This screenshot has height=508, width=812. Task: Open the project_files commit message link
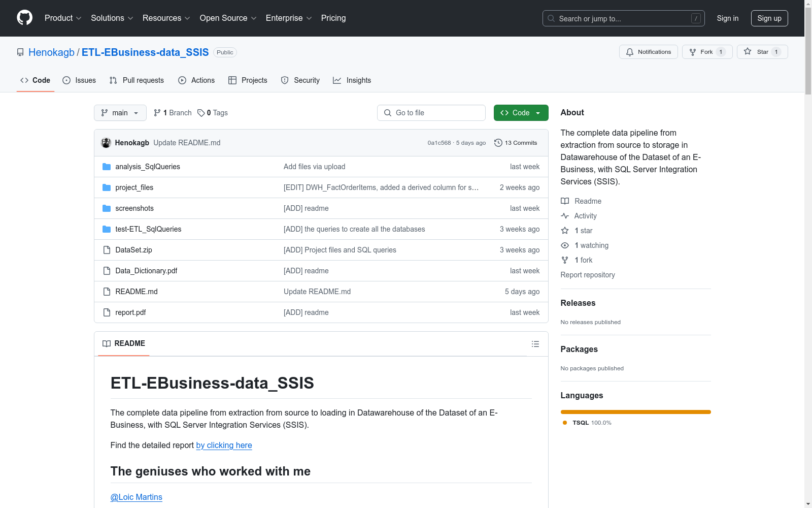[381, 187]
